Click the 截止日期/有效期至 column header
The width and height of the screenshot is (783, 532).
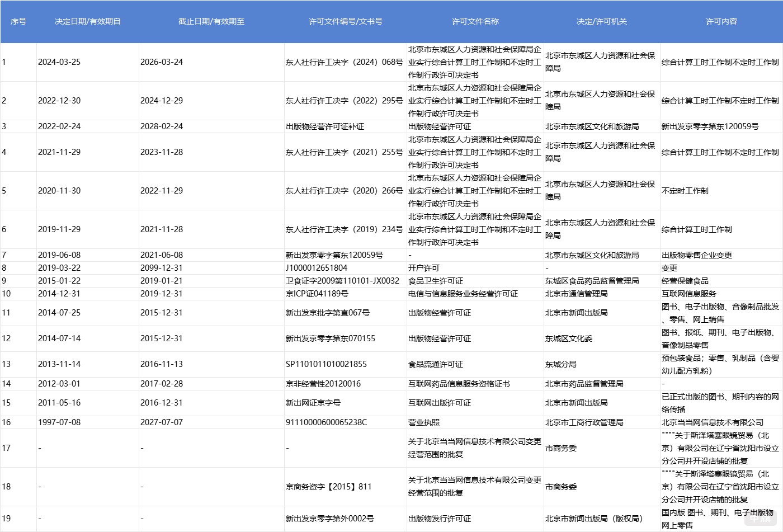pyautogui.click(x=211, y=22)
